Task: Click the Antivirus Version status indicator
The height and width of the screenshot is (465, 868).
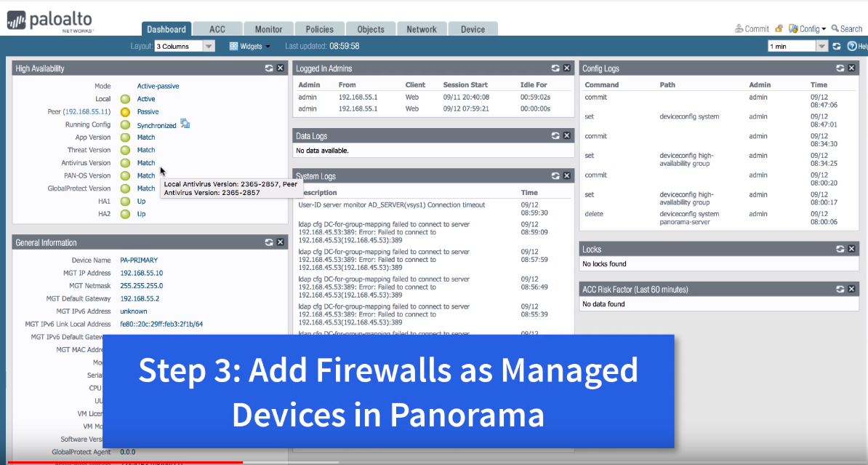Action: (125, 163)
